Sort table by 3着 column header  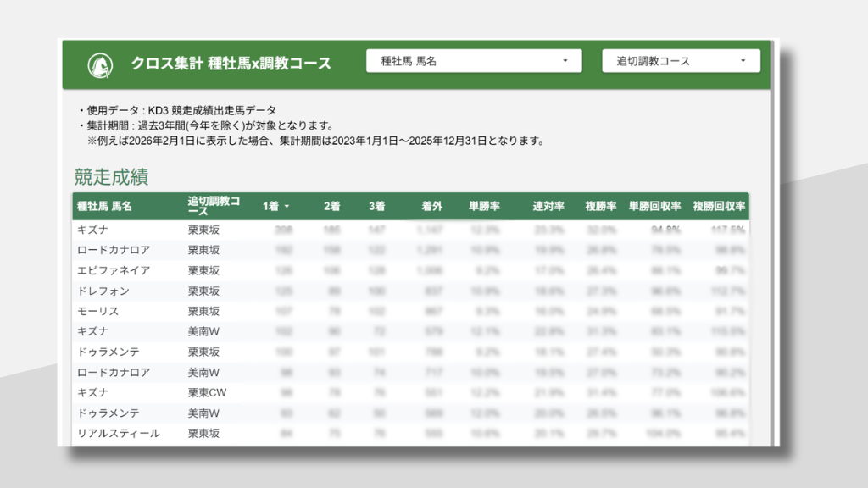[x=376, y=206]
